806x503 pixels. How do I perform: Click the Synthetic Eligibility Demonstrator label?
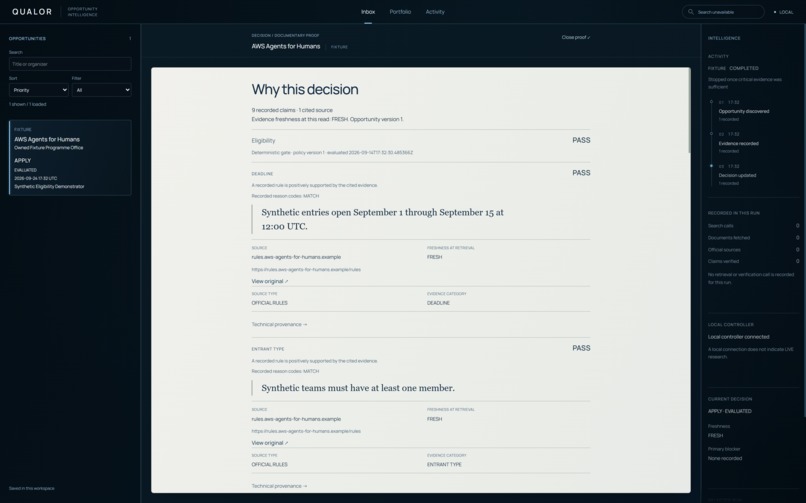coord(49,187)
